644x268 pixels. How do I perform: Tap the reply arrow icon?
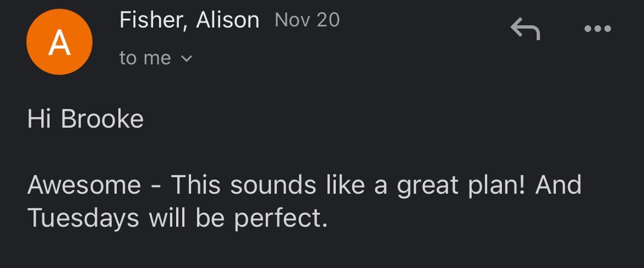(525, 29)
